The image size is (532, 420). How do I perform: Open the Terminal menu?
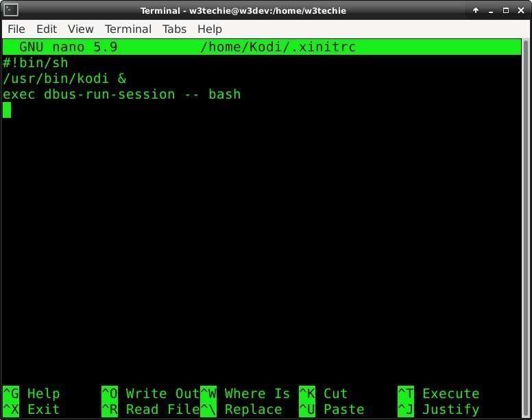[x=128, y=29]
